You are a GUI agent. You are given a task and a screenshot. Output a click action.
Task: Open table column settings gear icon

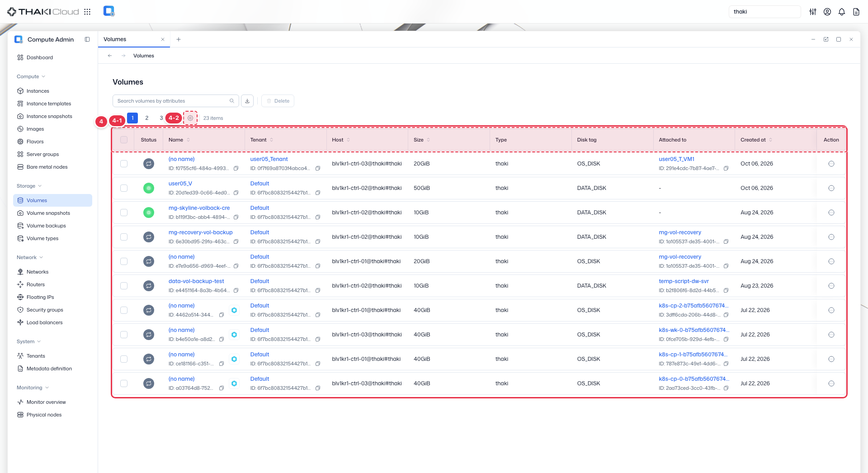tap(190, 118)
